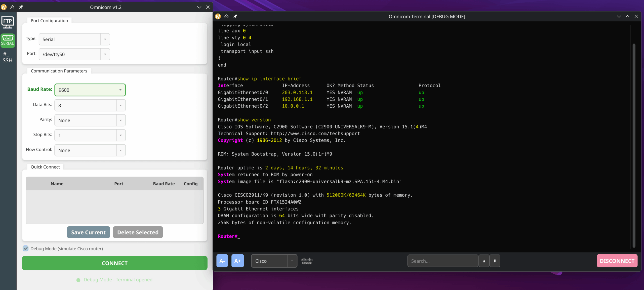
Task: Increase terminal font size with A+
Action: pos(237,261)
